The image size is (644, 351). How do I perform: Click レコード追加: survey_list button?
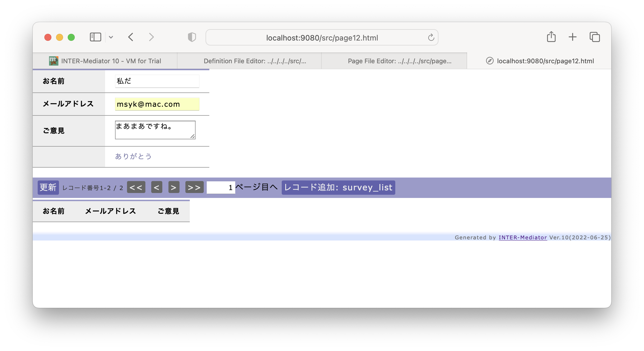(x=338, y=187)
